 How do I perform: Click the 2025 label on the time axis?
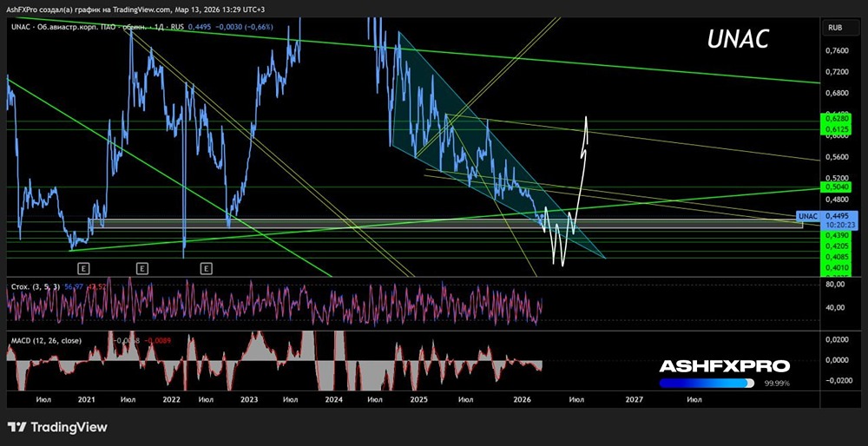419,399
